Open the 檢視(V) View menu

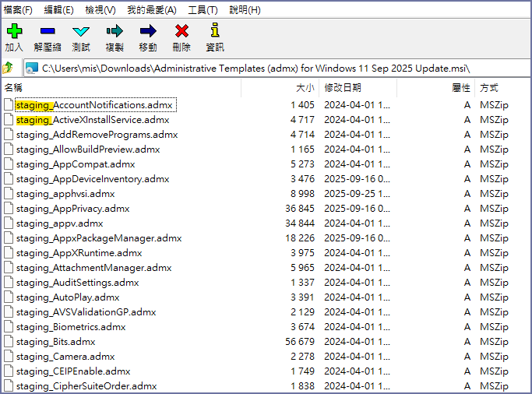click(x=100, y=10)
